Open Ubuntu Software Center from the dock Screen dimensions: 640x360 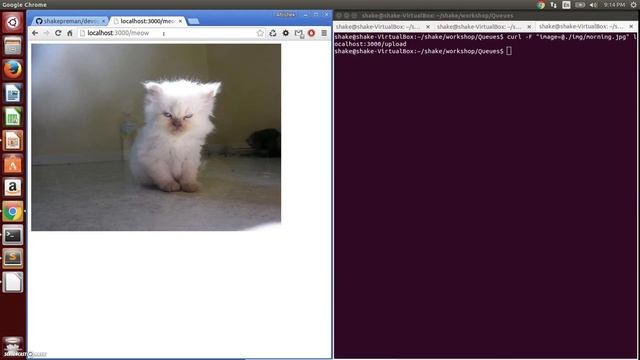[x=13, y=164]
